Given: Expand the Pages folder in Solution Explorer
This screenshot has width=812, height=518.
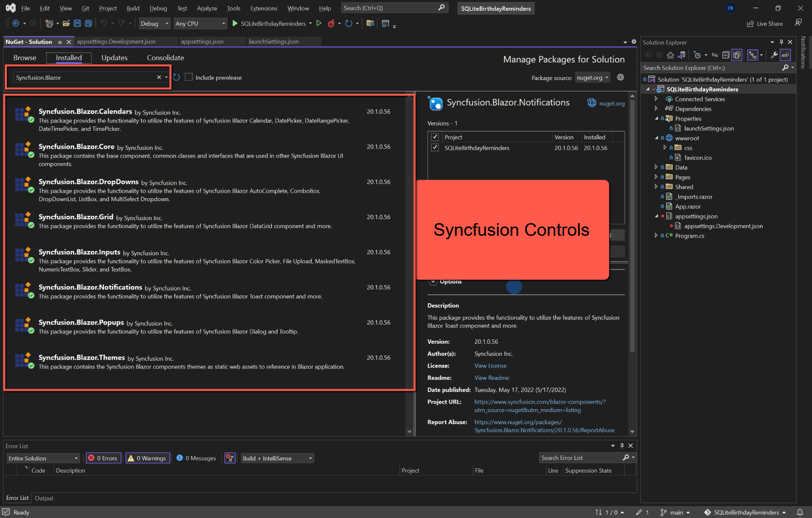Looking at the screenshot, I should click(x=656, y=177).
